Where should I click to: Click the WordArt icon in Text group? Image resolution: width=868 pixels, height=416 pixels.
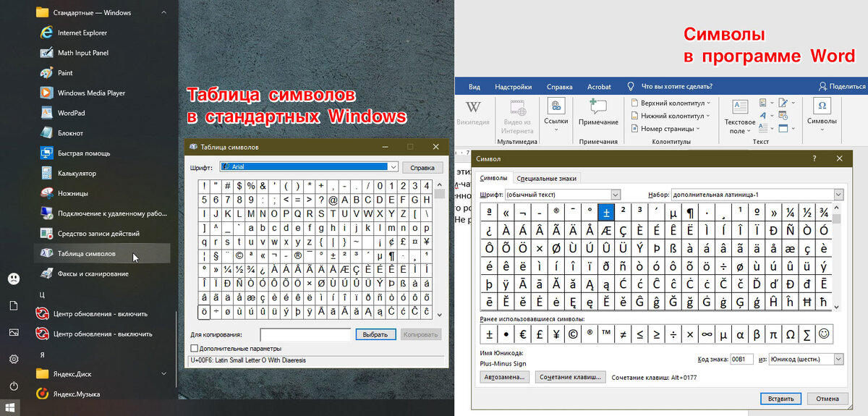click(764, 115)
